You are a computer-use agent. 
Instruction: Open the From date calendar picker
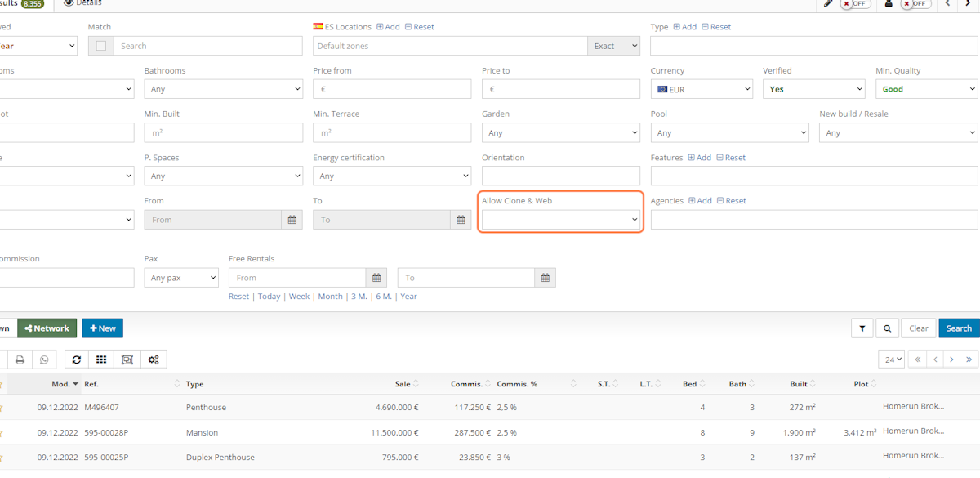coord(292,220)
